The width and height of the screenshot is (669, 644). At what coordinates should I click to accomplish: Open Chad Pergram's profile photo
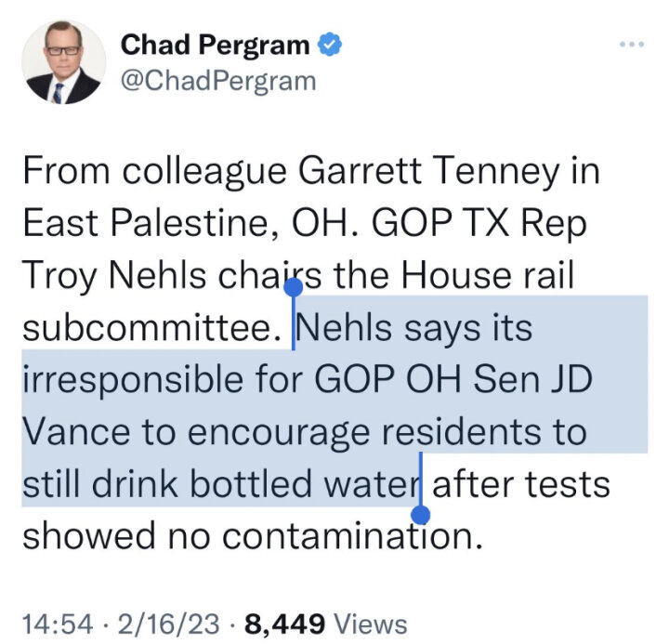pyautogui.click(x=60, y=60)
